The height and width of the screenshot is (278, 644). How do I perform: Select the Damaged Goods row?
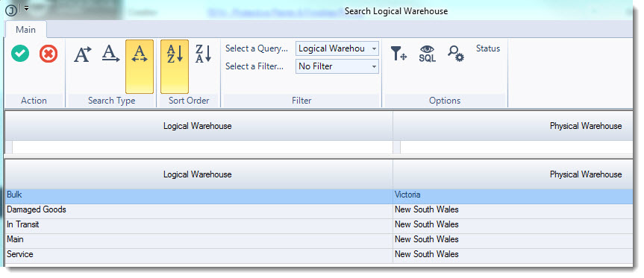(319, 210)
